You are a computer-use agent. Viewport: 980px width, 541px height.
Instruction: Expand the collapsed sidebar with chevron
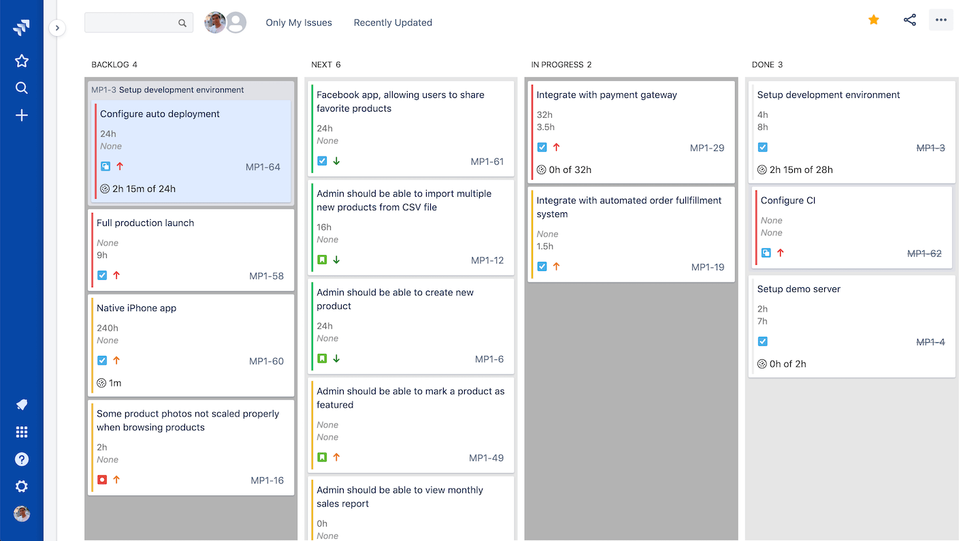(57, 28)
